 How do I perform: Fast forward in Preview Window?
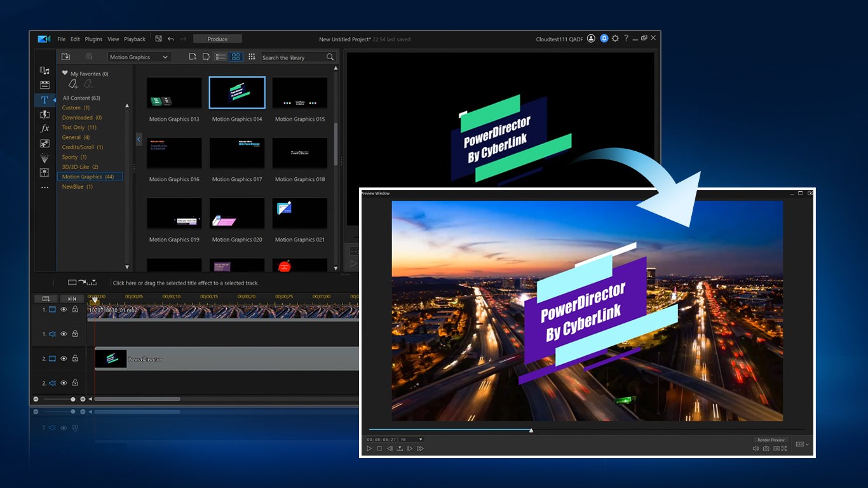point(420,449)
